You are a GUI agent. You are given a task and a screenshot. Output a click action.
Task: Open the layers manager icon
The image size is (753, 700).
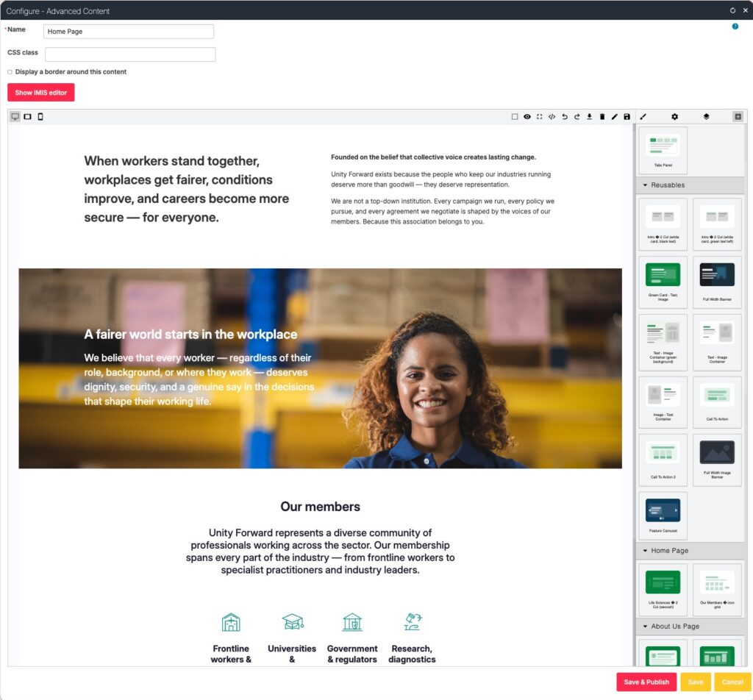pos(706,117)
